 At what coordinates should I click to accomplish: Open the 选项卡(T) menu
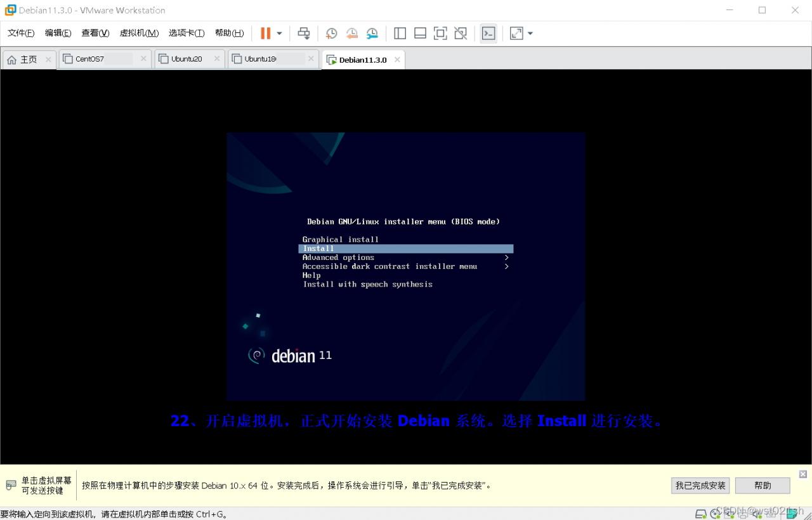[187, 33]
